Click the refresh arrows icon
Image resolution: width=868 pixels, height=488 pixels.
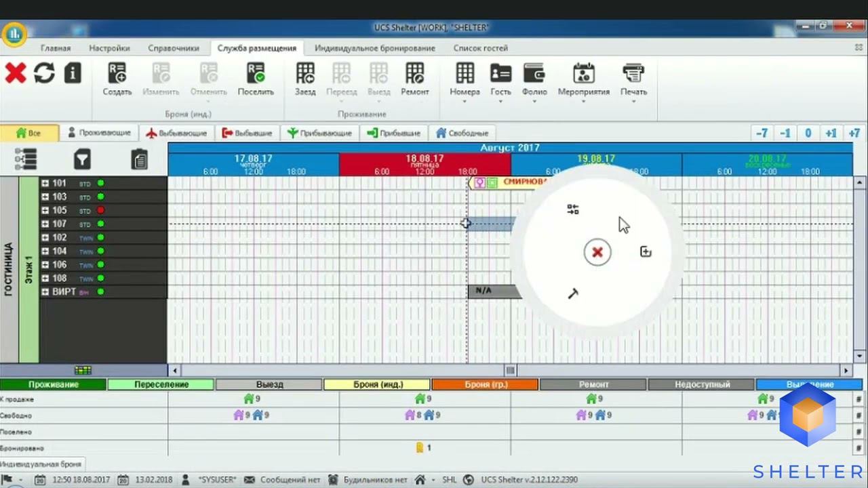(x=44, y=73)
